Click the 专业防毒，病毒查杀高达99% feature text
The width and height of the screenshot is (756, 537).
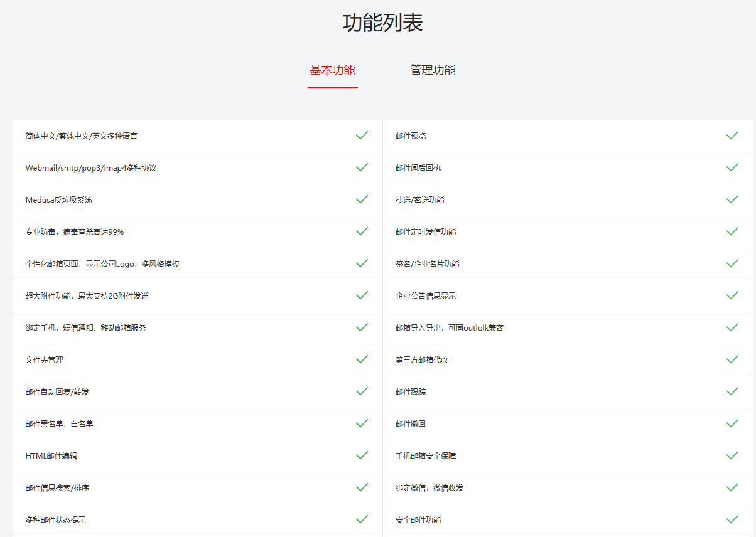75,232
